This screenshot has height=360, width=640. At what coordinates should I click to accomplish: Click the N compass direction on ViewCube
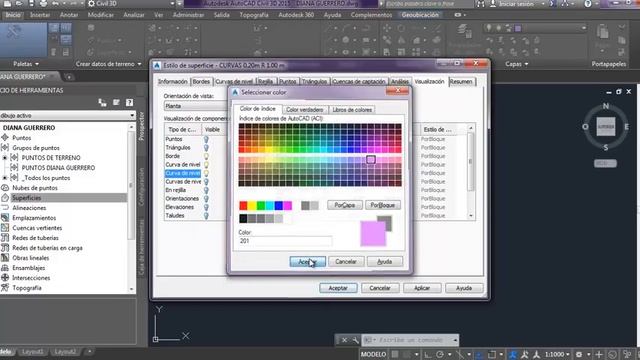coord(606,106)
